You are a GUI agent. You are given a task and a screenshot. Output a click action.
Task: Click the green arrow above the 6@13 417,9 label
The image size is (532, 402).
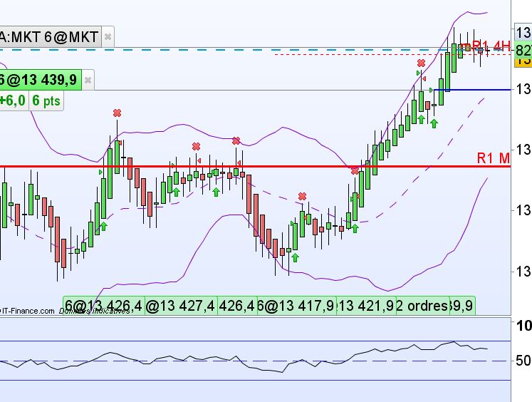(295, 258)
